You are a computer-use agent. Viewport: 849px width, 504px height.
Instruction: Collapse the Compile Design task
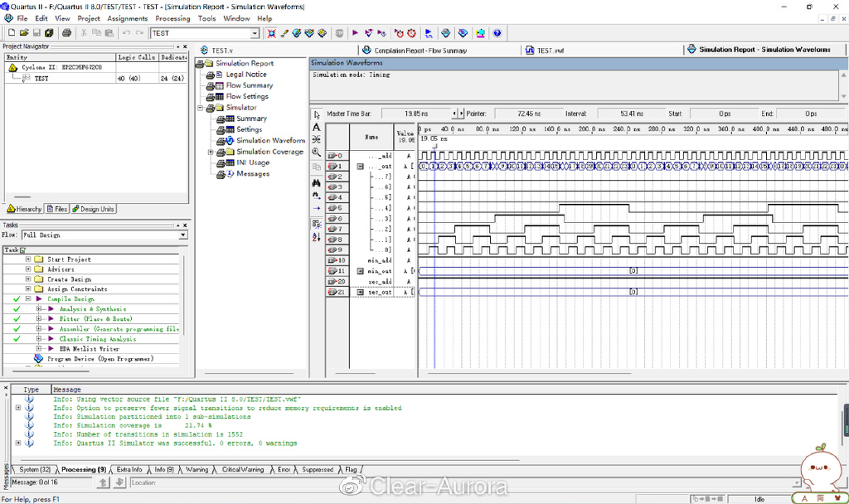28,298
